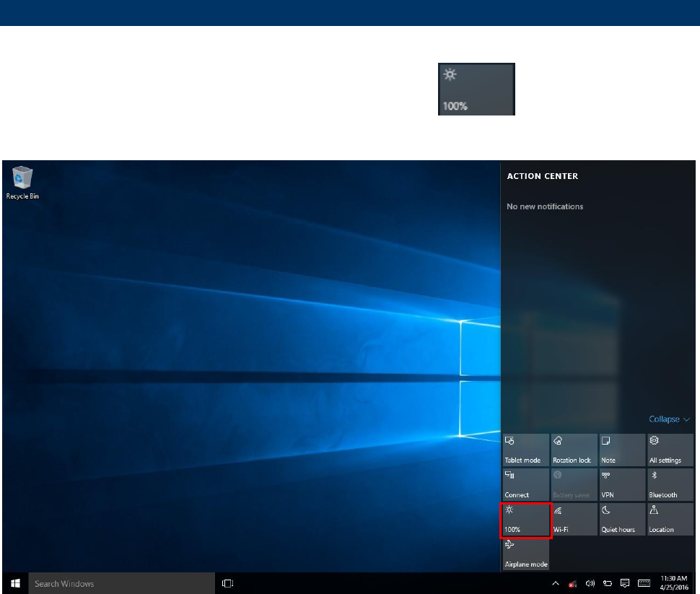Screen dimensions: 700x594
Task: Toggle Rotation lock tile
Action: coord(574,450)
